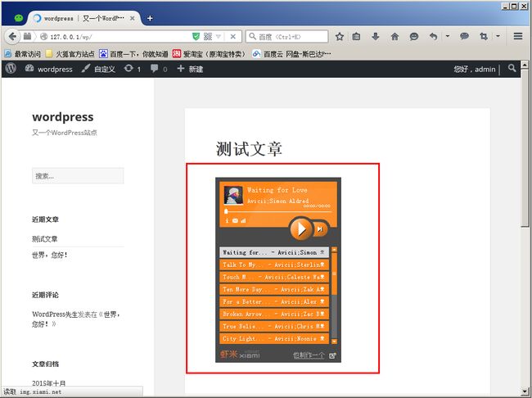This screenshot has height=398, width=532.
Task: Click '自定义' customize in the admin bar
Action: point(98,69)
